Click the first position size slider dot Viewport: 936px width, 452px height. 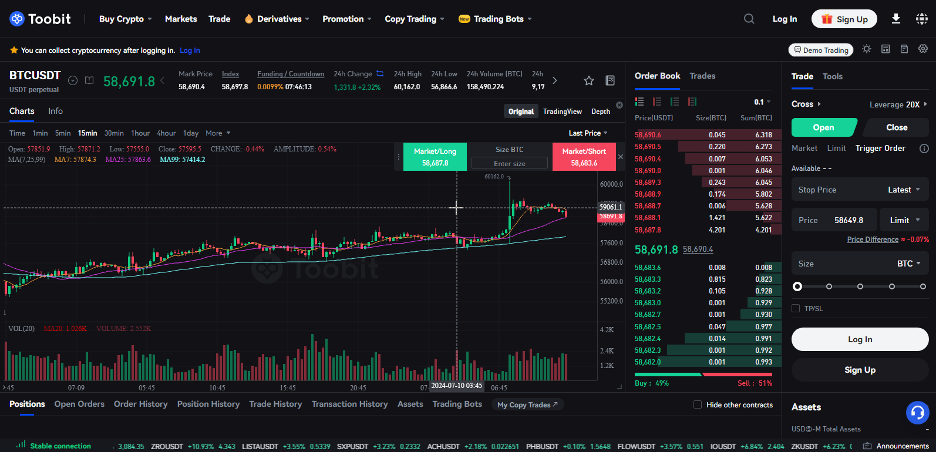(x=797, y=286)
